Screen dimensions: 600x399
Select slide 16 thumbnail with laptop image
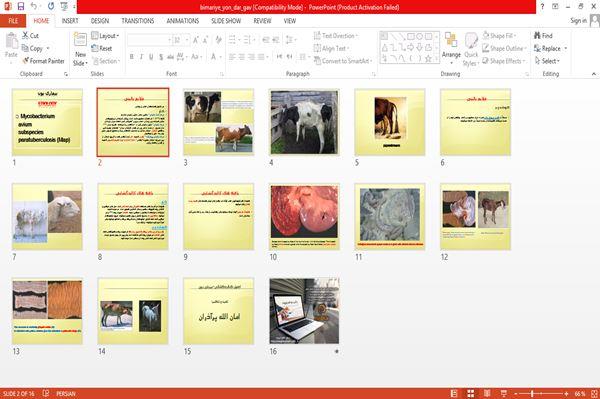(x=304, y=311)
